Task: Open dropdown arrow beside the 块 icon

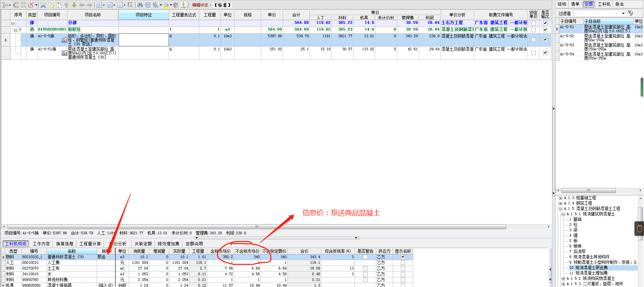Action: coord(104,5)
